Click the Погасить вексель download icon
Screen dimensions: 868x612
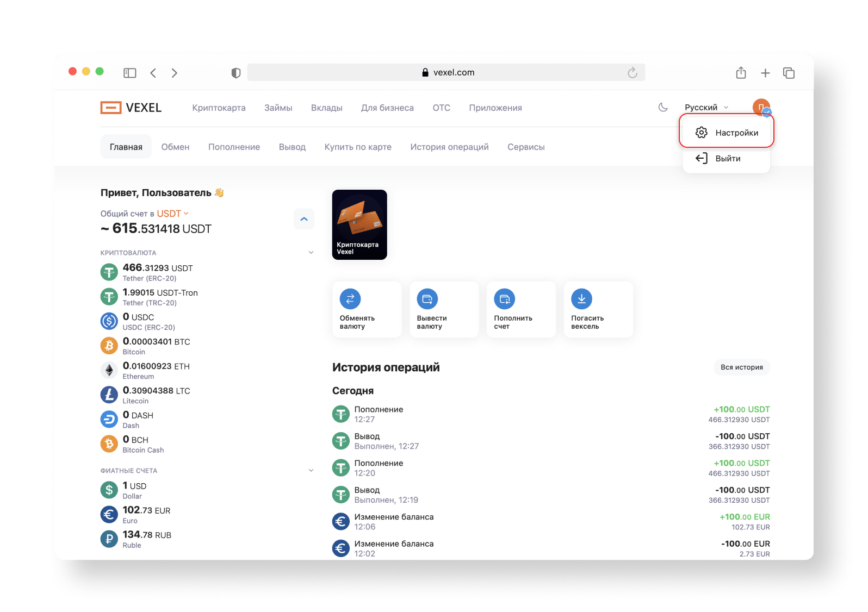click(x=581, y=298)
